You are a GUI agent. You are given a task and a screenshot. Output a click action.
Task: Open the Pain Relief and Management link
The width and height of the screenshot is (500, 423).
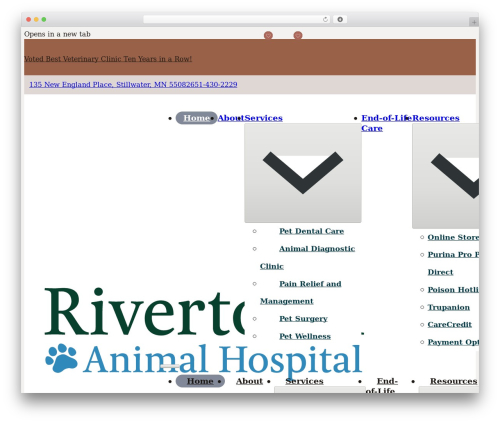(301, 292)
